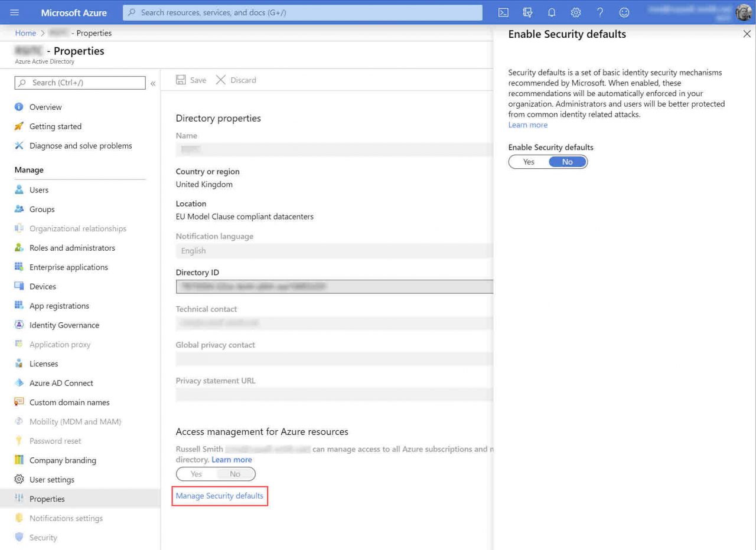
Task: Select Properties in the sidebar
Action: pyautogui.click(x=80, y=499)
